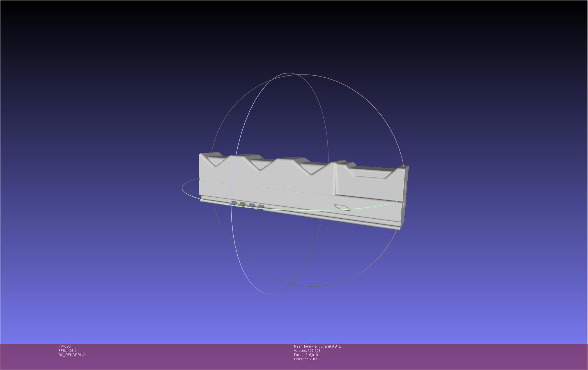Viewport: 588px width, 370px height.
Task: Click the FPS 69.4 readout
Action: tap(67, 351)
